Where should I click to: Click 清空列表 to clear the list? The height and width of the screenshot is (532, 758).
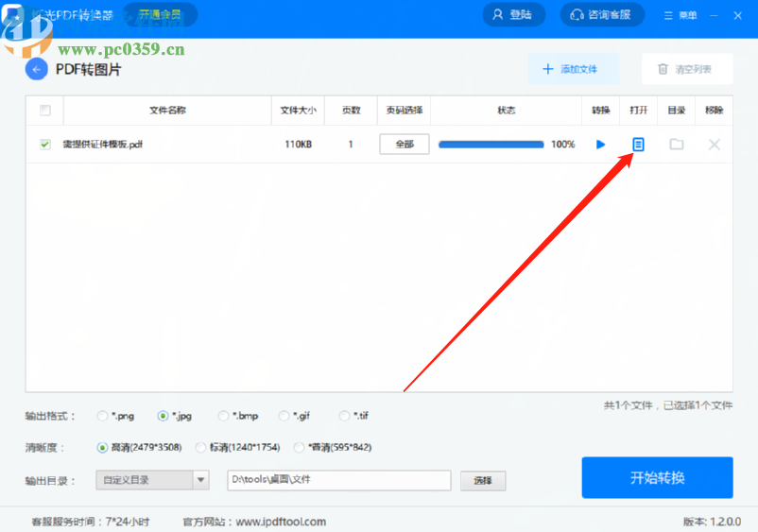pyautogui.click(x=687, y=69)
